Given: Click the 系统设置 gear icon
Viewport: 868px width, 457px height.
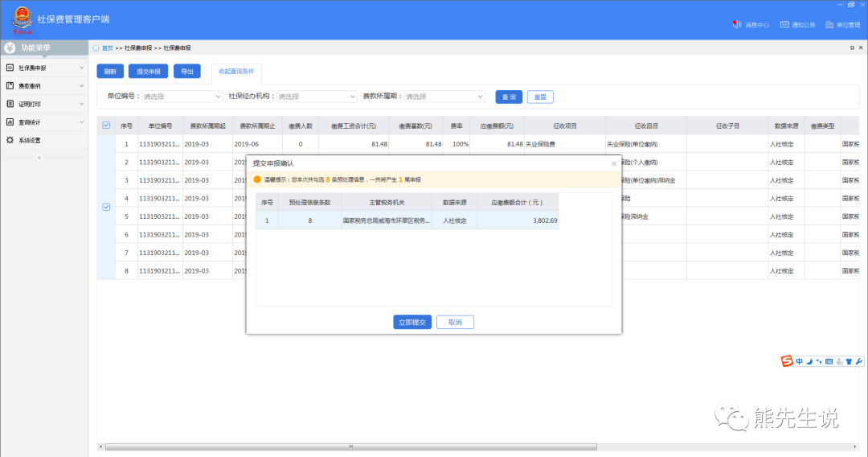Looking at the screenshot, I should tap(10, 140).
